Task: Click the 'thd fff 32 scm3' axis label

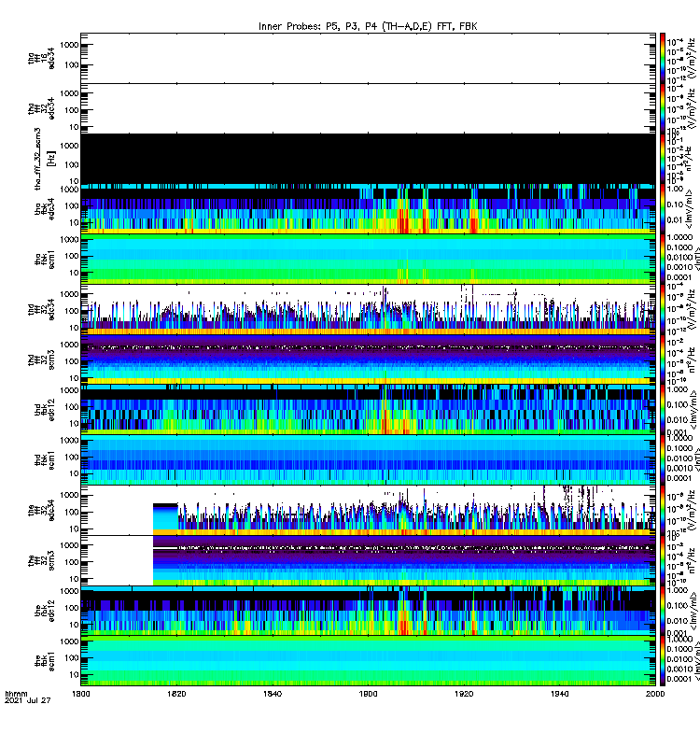Action: click(x=41, y=359)
